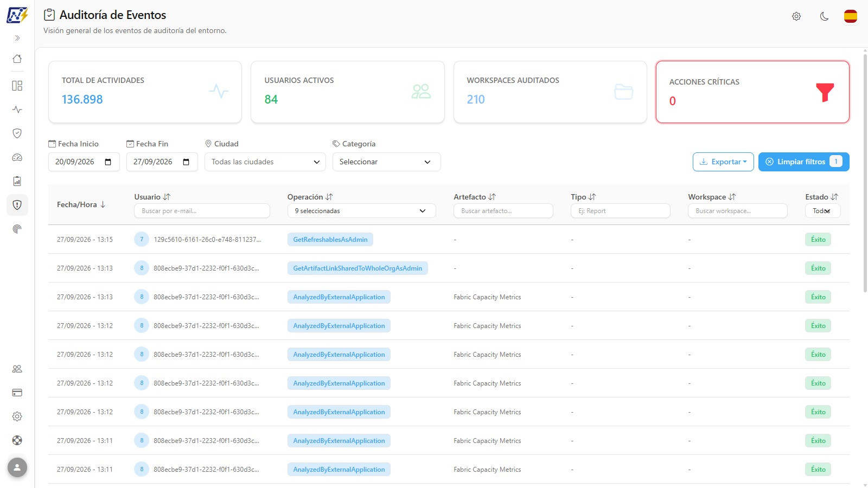Click Limpiar filtros button
868x488 pixels.
(x=804, y=162)
